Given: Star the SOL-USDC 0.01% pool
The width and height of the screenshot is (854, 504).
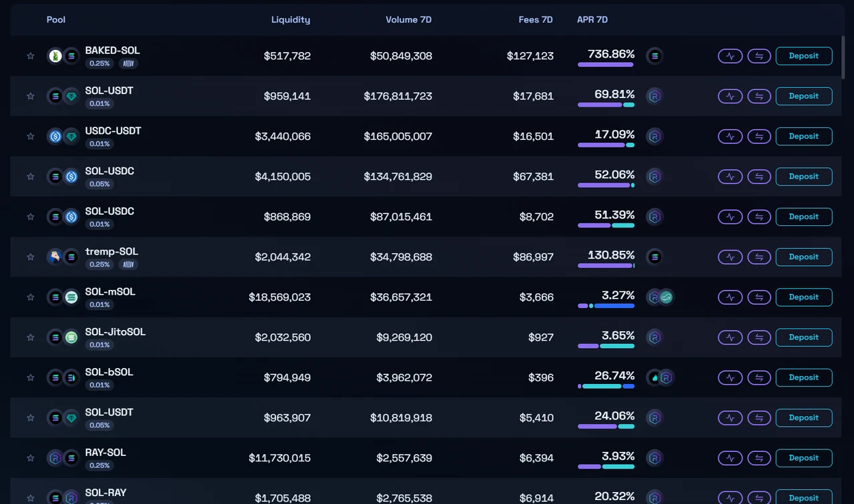Looking at the screenshot, I should tap(30, 217).
